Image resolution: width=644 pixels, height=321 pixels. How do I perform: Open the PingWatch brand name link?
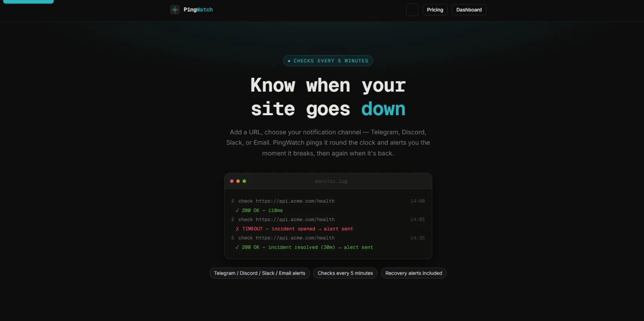point(198,10)
